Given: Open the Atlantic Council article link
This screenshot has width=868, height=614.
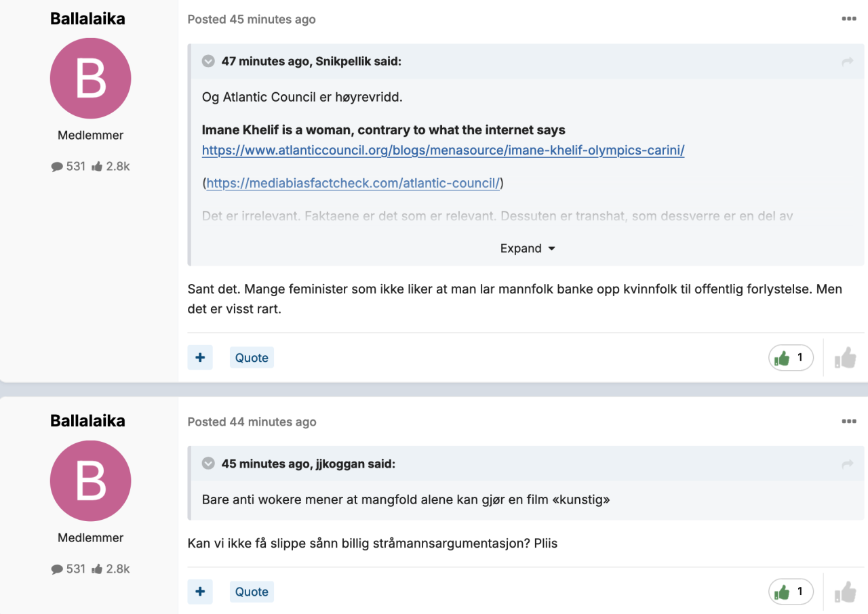Looking at the screenshot, I should [443, 150].
